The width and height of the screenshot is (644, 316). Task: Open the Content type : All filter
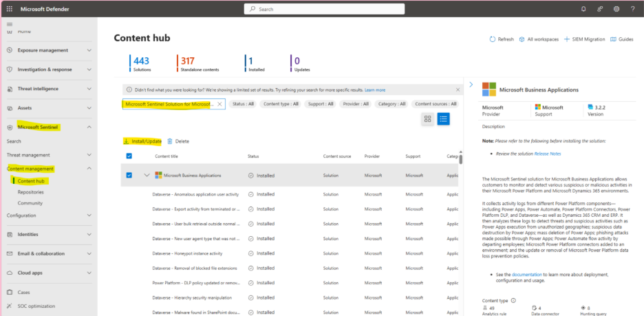click(281, 104)
